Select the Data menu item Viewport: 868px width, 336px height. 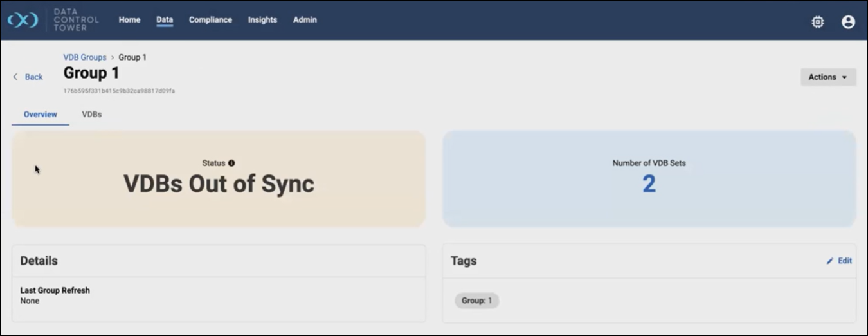(x=165, y=20)
